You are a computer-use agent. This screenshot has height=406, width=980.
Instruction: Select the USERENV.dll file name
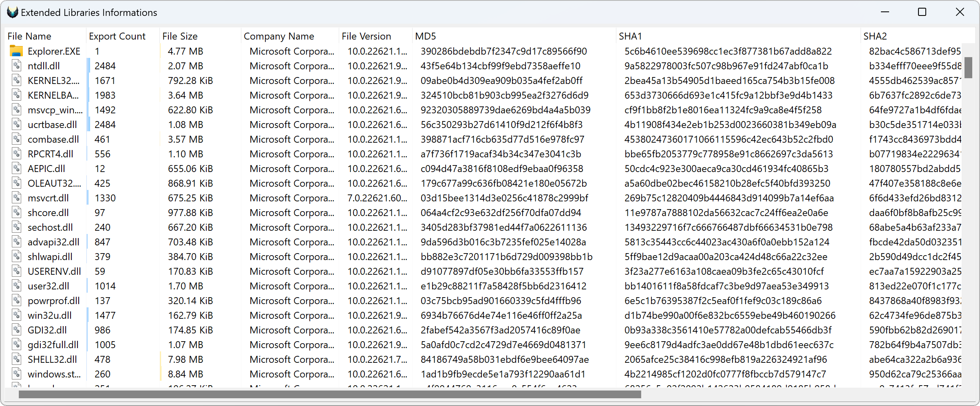click(x=54, y=271)
